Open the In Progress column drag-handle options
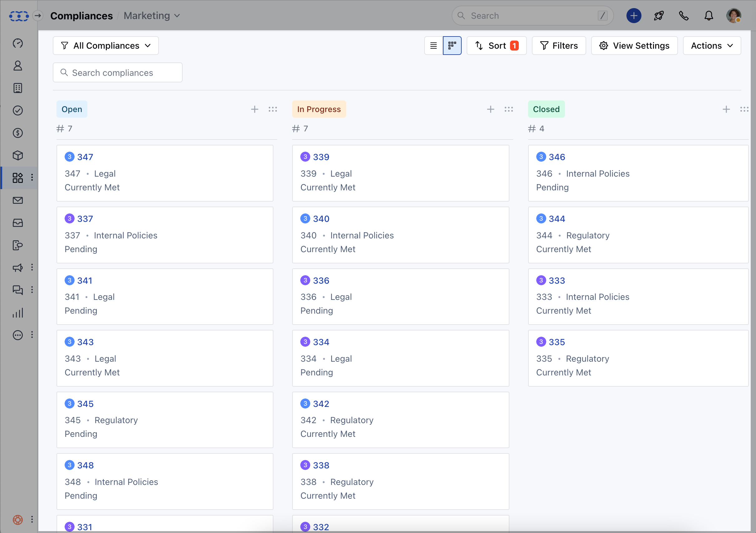Image resolution: width=756 pixels, height=533 pixels. pos(509,109)
